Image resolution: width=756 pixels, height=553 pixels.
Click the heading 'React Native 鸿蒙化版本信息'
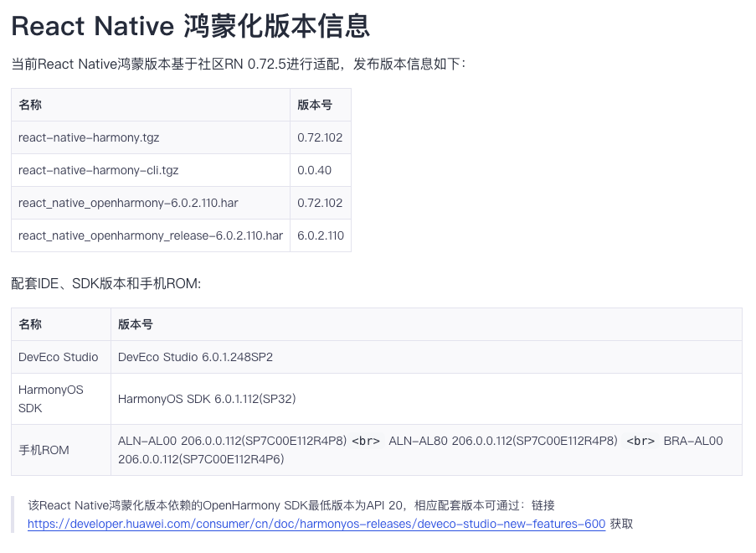click(190, 26)
